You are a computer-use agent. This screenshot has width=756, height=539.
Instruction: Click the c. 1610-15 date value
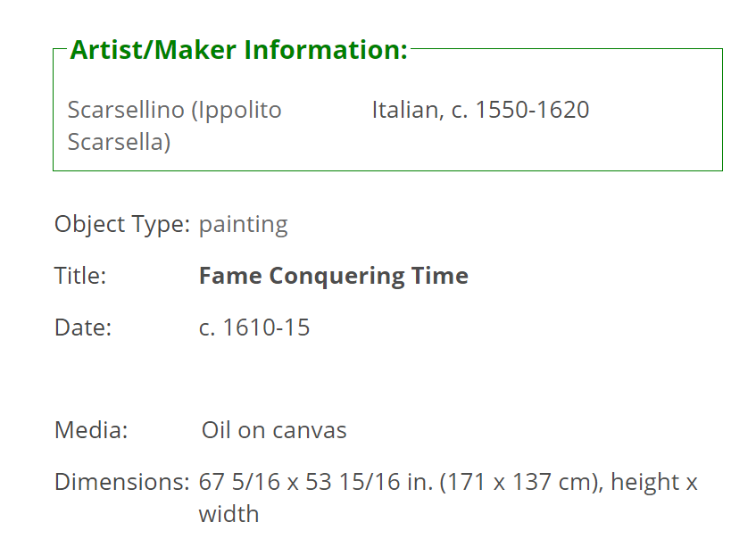click(x=254, y=328)
